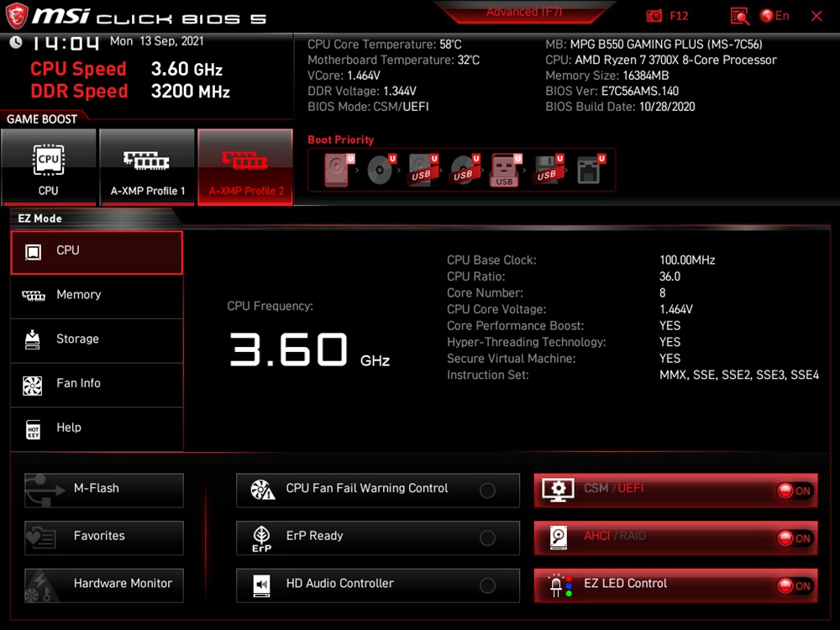The width and height of the screenshot is (840, 630).
Task: Select the network boot device icon
Action: point(591,170)
